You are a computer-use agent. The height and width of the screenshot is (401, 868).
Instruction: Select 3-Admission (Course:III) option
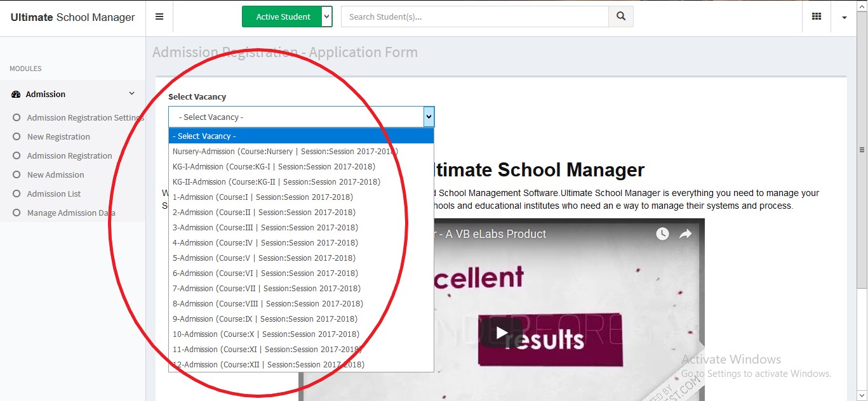pos(302,227)
